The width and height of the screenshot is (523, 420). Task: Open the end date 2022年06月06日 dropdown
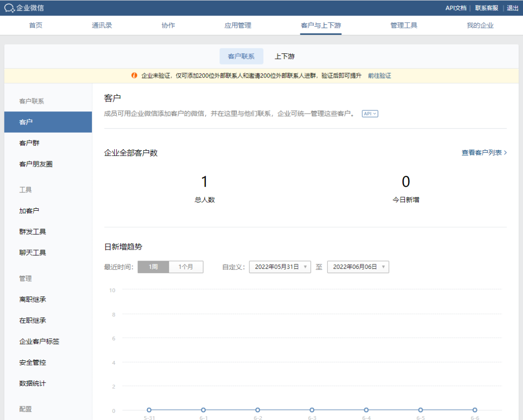(358, 267)
